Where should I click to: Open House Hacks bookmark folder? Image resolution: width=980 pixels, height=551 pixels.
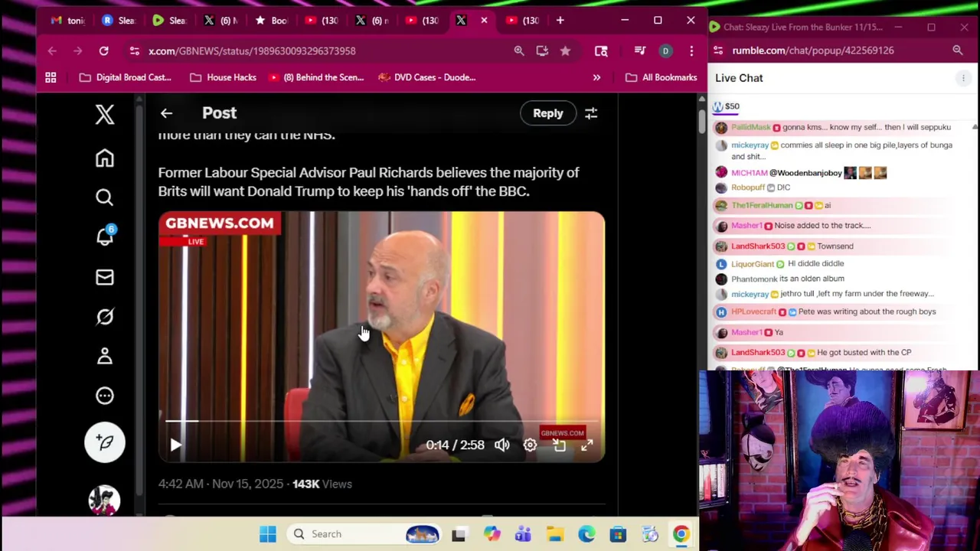(x=224, y=77)
